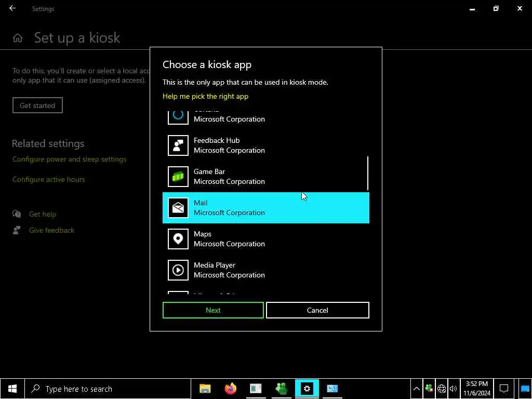Select the Feedback Hub app icon

click(178, 145)
